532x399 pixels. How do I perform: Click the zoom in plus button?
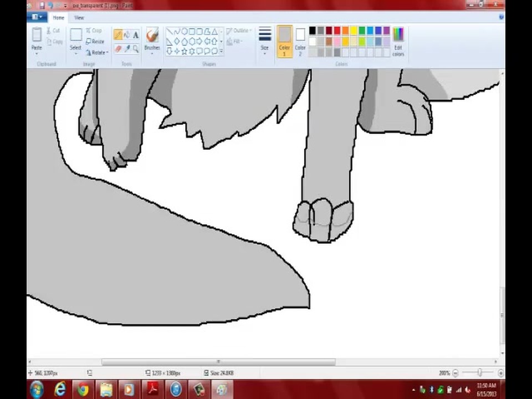coord(501,373)
